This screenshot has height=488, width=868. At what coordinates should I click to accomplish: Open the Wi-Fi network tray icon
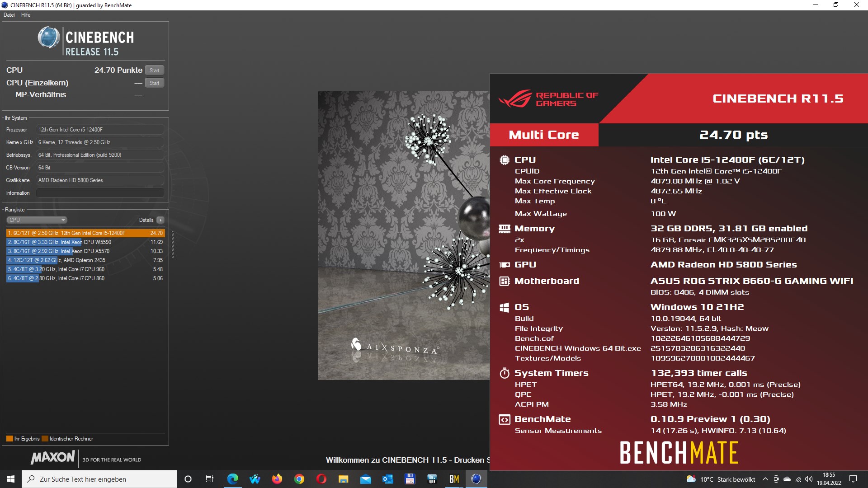tap(798, 479)
